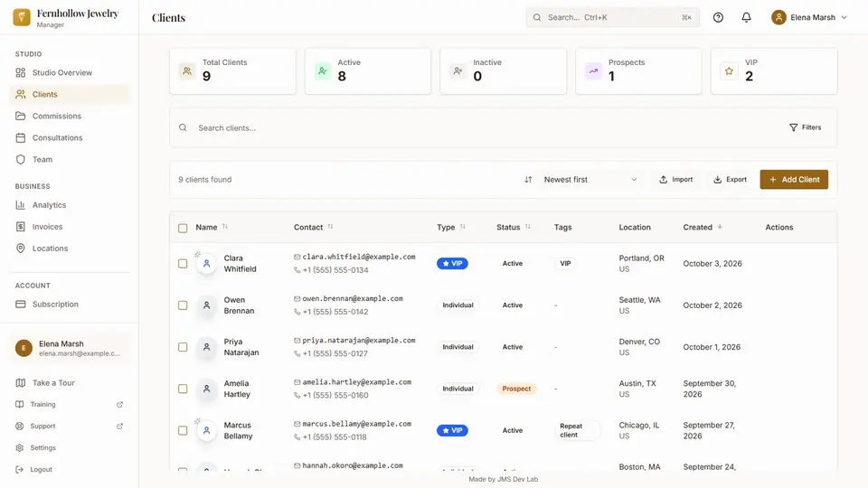868x488 pixels.
Task: Select Clients in sidebar
Action: (70, 94)
